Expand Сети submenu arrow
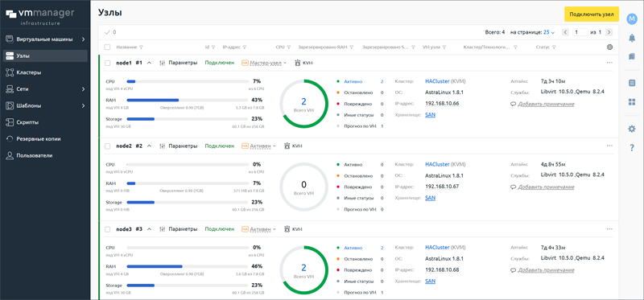This screenshot has width=644, height=300. 83,89
